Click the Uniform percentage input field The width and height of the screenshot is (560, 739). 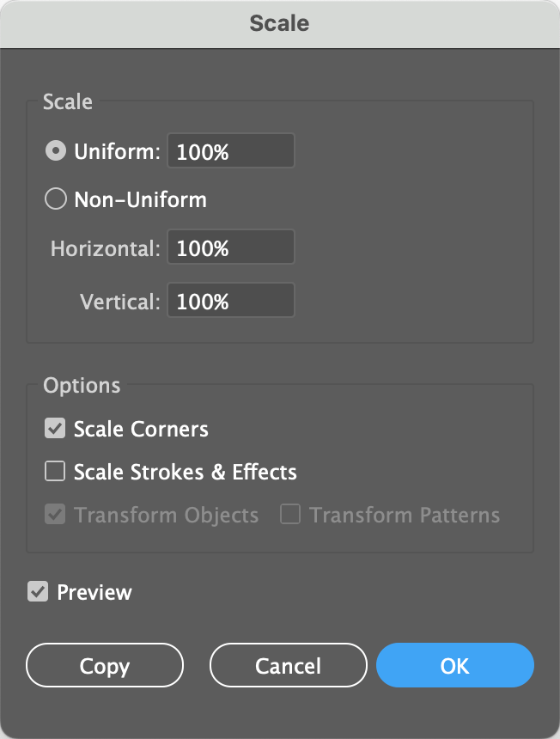(230, 151)
